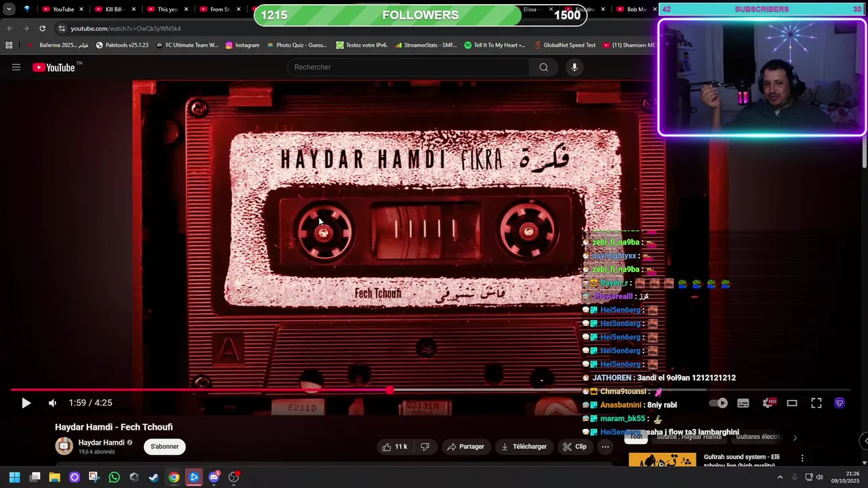
Task: Seek using the red progress bar scrubber
Action: tap(389, 390)
